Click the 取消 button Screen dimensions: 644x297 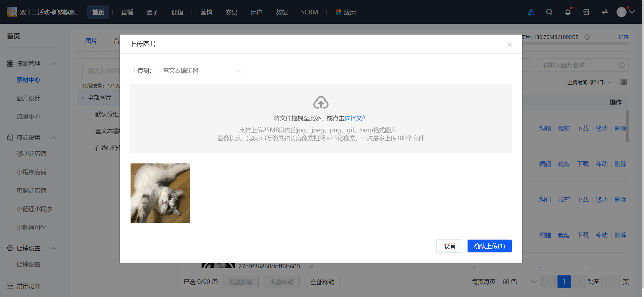(449, 246)
